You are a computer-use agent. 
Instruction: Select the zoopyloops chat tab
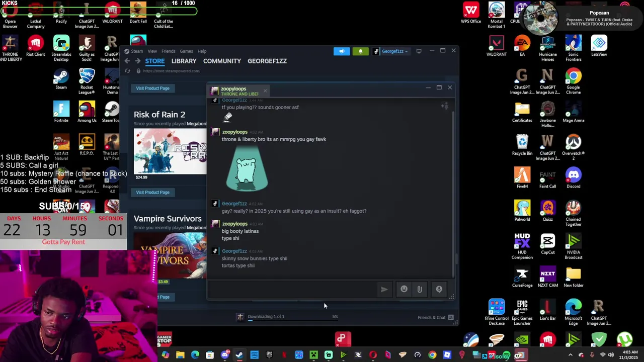point(239,91)
